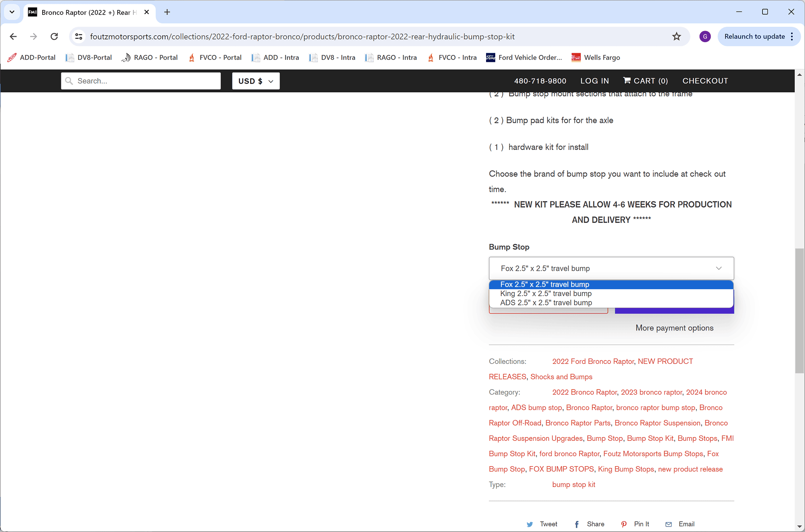Open the ADD - Intra bookmark

click(x=275, y=57)
